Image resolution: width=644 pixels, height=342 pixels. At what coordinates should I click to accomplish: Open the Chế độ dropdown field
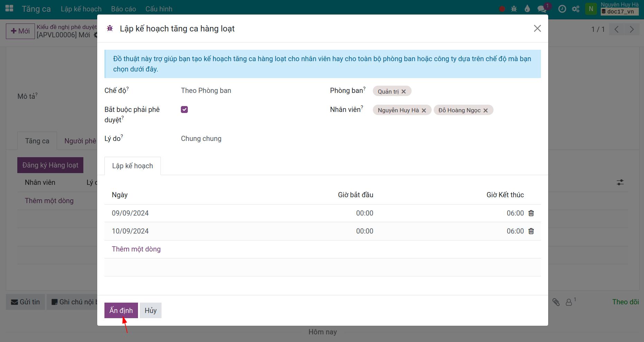click(249, 91)
